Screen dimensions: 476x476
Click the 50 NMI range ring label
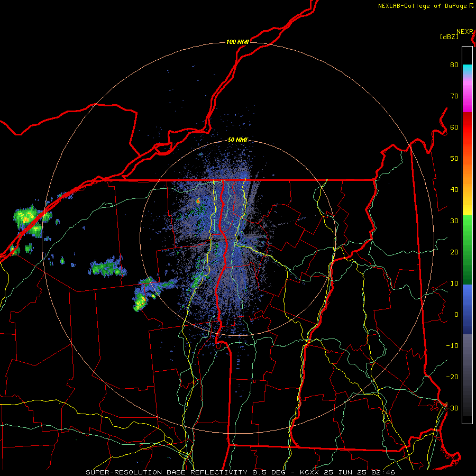[x=237, y=140]
